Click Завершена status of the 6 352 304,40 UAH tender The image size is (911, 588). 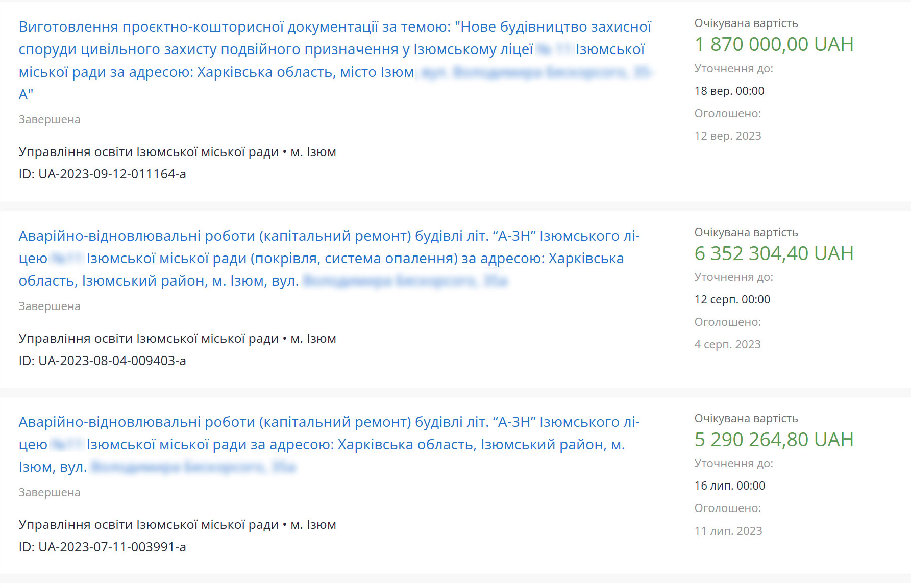50,306
